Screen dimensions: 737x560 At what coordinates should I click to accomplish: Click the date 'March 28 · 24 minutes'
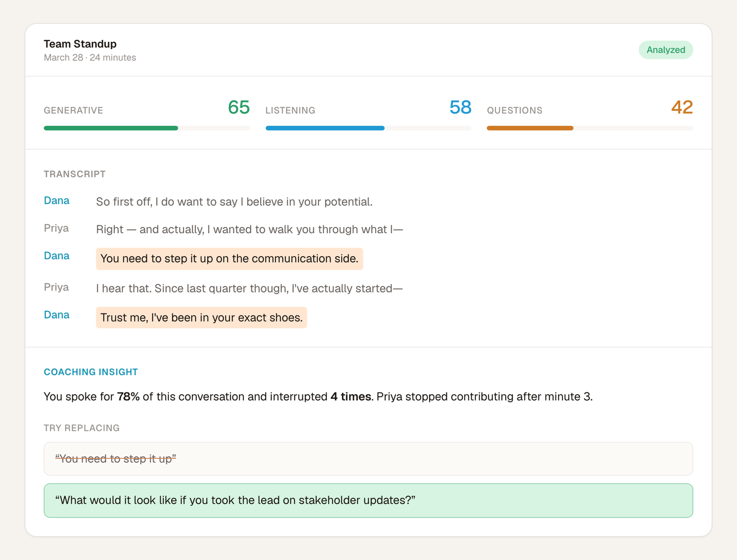tap(90, 58)
